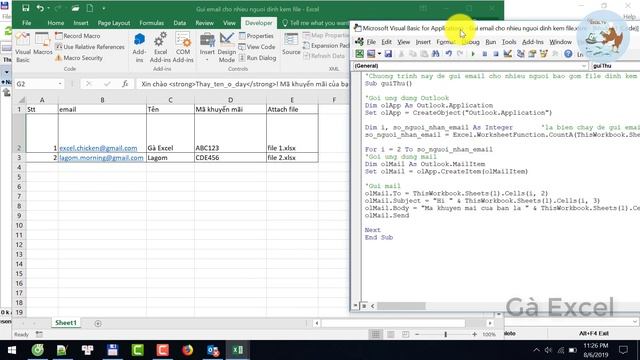Viewport: 640px width, 360px height.
Task: Click View Code in Controls group
Action: tap(257, 47)
